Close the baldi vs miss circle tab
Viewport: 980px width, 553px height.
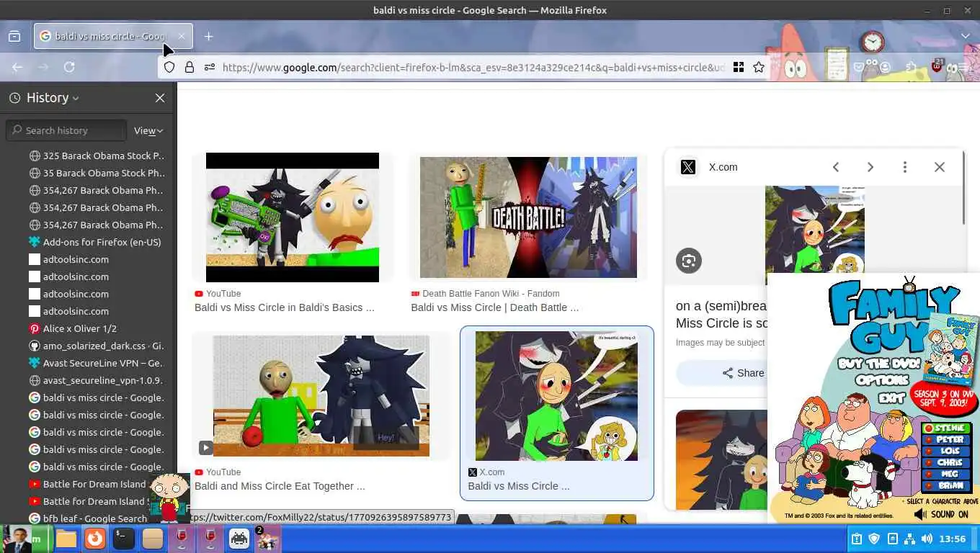click(182, 37)
